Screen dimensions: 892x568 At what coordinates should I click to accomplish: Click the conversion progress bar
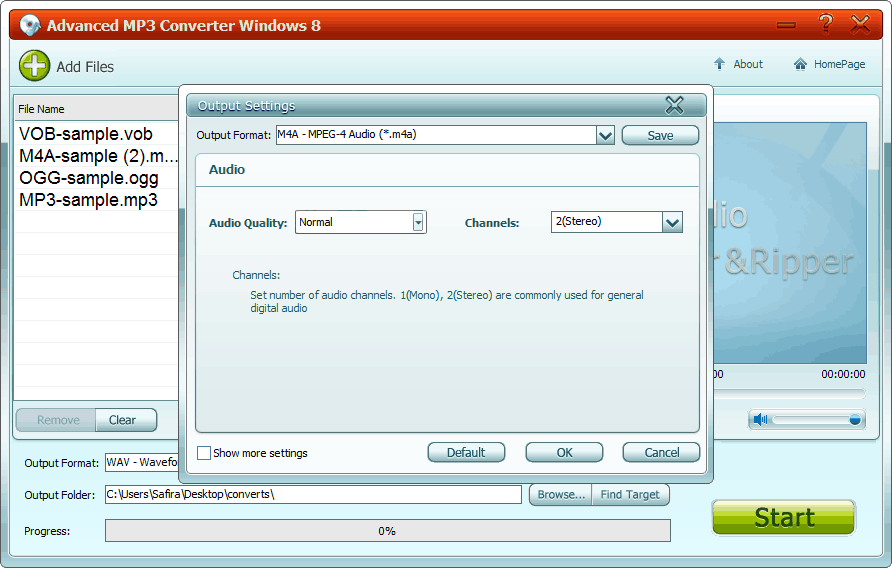click(387, 530)
